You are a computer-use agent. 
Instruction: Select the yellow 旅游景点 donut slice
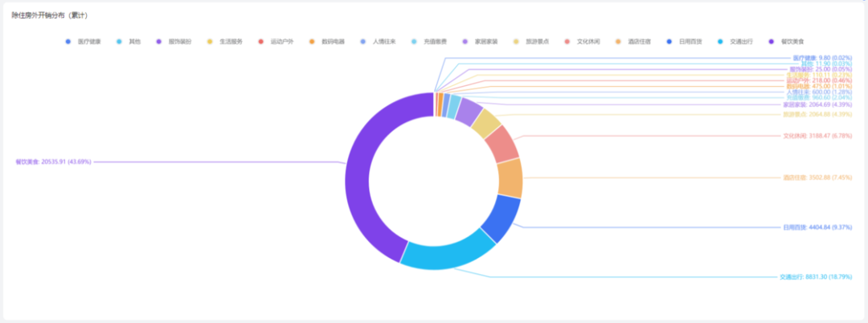485,123
